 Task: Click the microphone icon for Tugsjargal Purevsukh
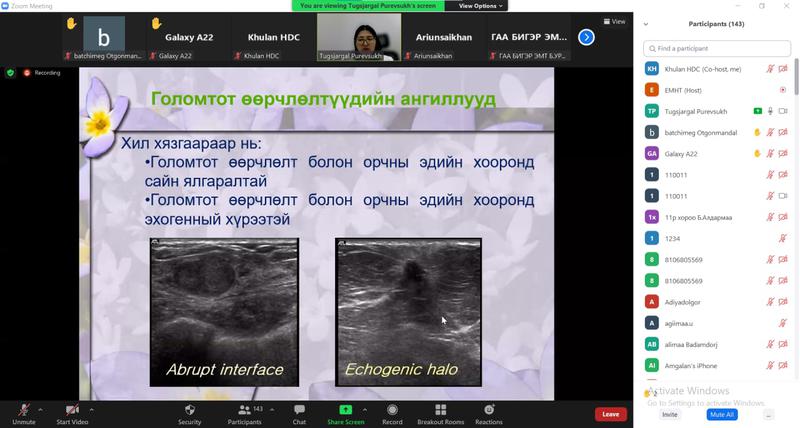[770, 111]
